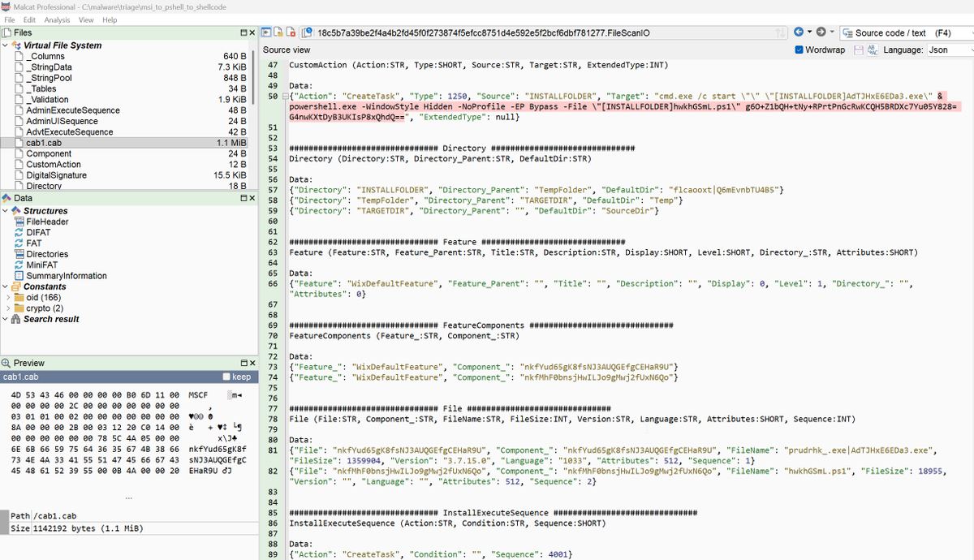Image resolution: width=974 pixels, height=560 pixels.
Task: Open the back-history dropdown arrow
Action: coord(809,32)
